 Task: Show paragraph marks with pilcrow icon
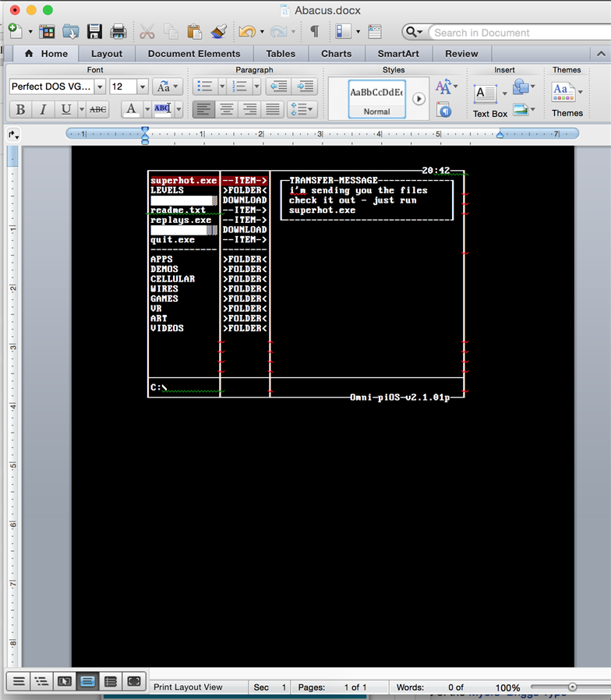click(315, 31)
